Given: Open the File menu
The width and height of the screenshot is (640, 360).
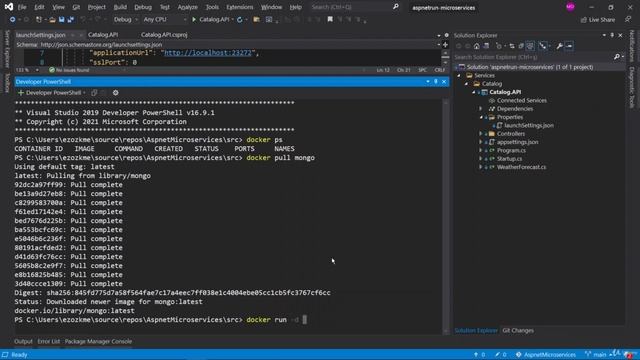Looking at the screenshot, I should click(x=22, y=7).
